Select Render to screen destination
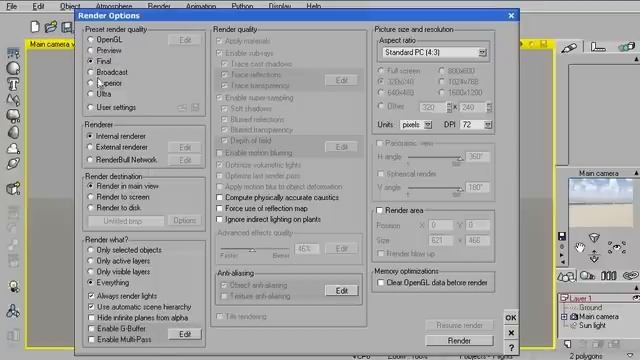640x360 pixels. click(91, 197)
